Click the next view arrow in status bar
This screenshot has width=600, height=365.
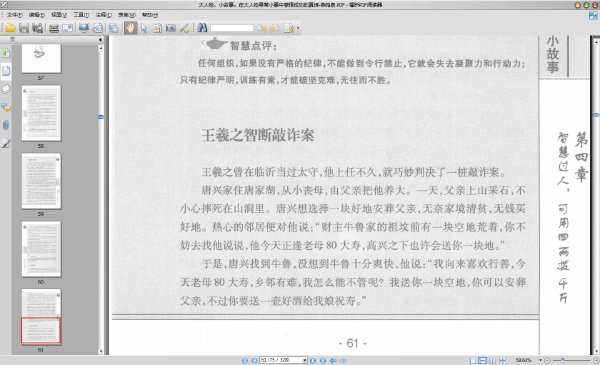(x=343, y=360)
